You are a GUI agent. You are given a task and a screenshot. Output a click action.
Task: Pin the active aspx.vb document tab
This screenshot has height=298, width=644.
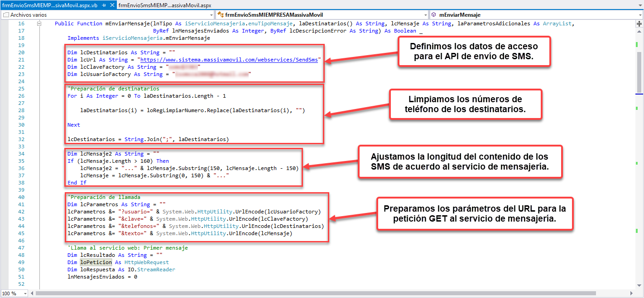[104, 5]
